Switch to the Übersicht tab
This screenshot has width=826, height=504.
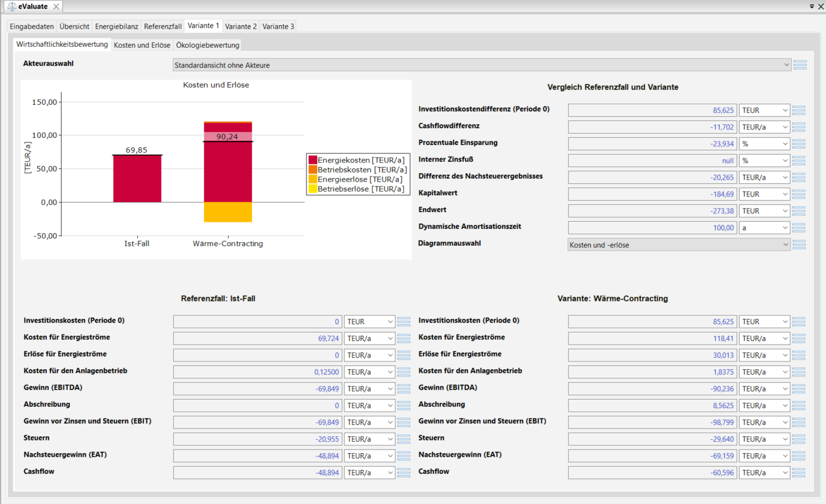pos(74,26)
